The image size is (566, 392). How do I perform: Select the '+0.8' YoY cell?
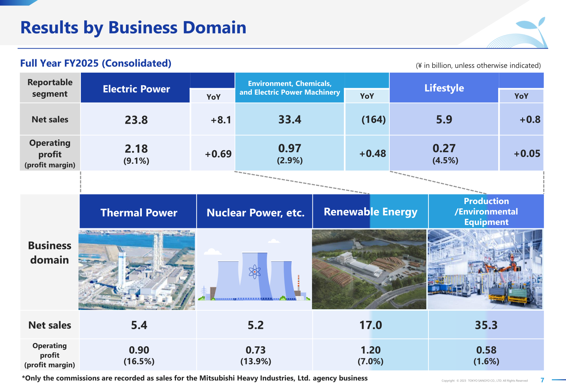coord(521,120)
